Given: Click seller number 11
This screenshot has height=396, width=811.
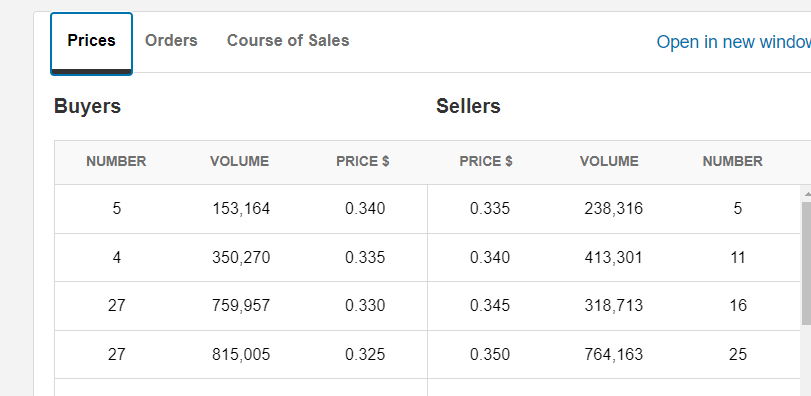Looking at the screenshot, I should tap(738, 257).
